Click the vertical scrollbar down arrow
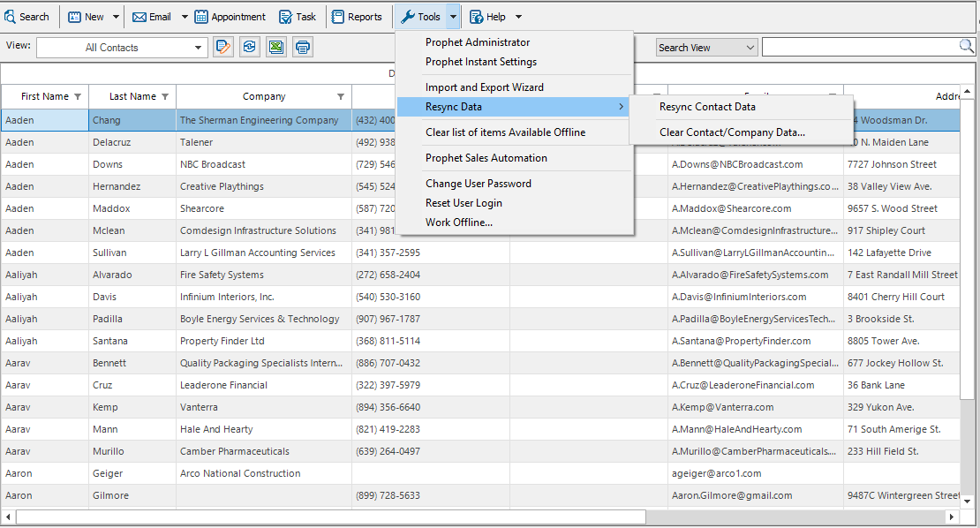980x528 pixels. coord(967,502)
